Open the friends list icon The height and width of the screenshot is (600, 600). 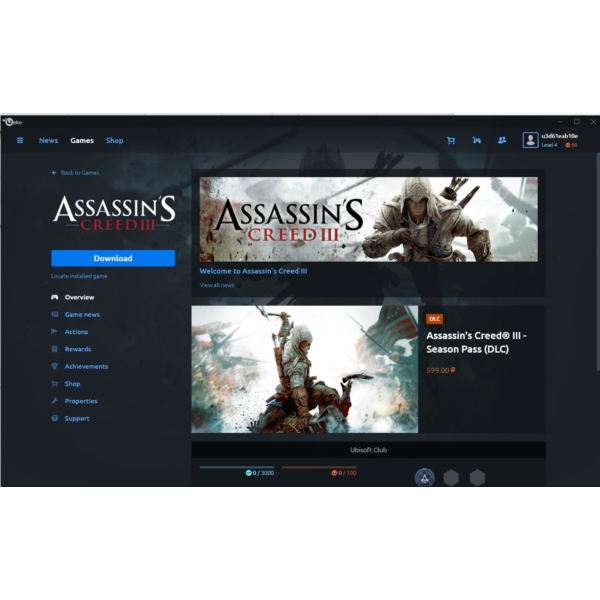click(502, 140)
